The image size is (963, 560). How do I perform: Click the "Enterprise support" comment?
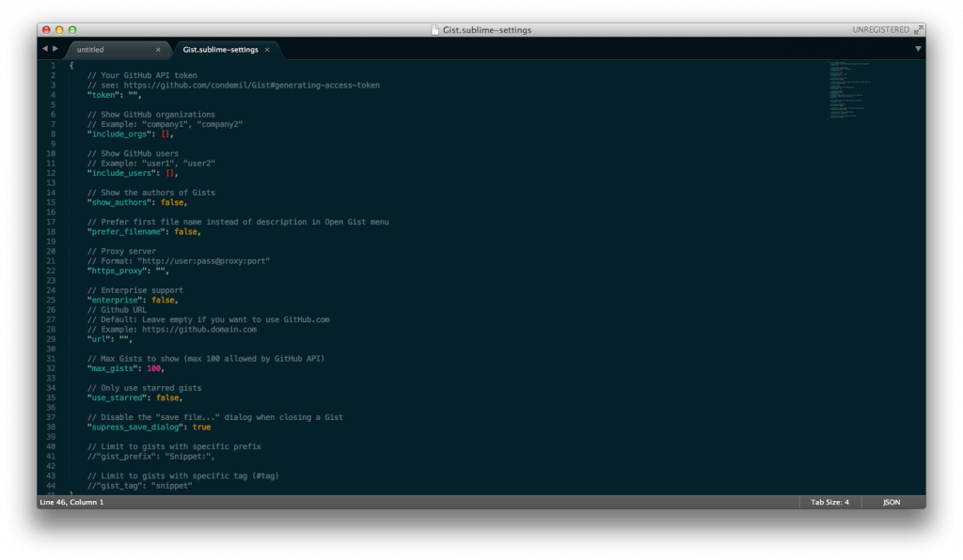click(135, 290)
